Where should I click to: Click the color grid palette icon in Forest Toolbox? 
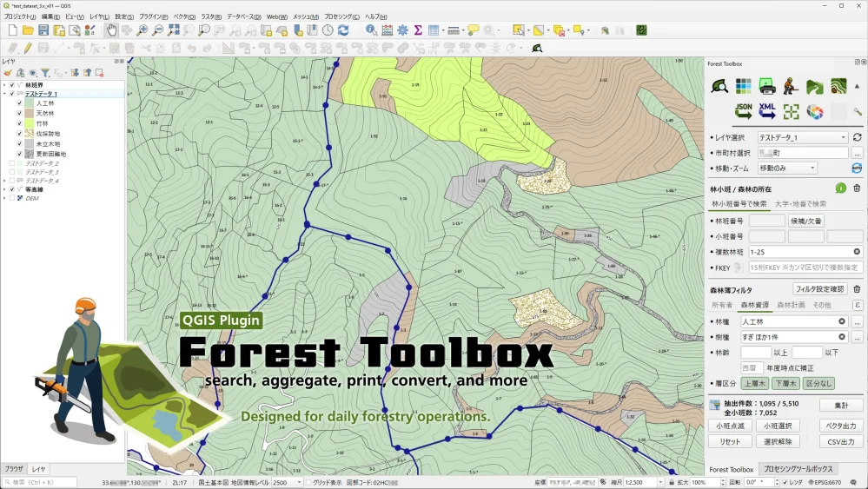click(744, 86)
